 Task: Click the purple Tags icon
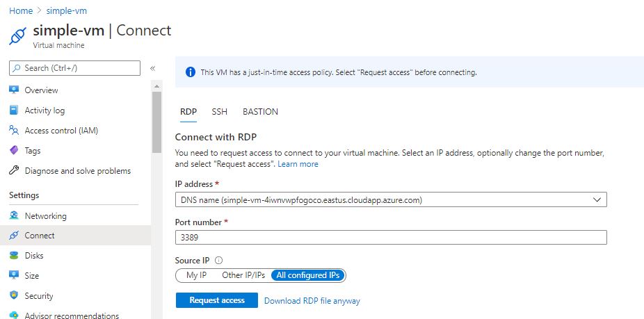pos(14,150)
